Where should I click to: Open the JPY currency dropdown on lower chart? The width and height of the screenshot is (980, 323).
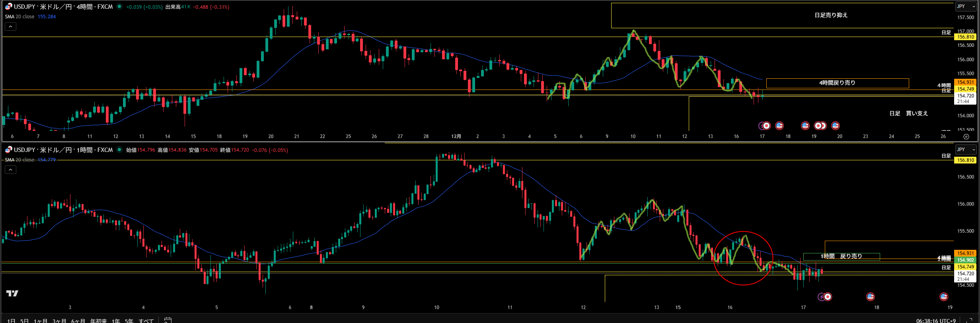tap(966, 150)
